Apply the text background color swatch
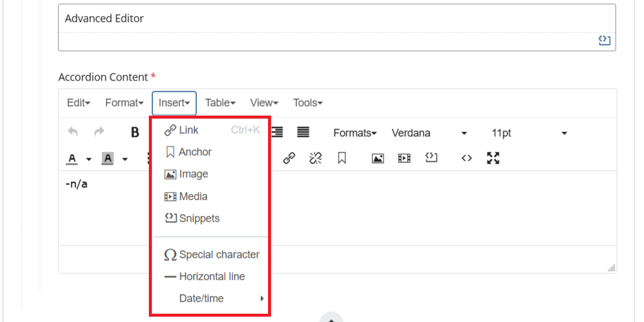This screenshot has height=322, width=644. 108,158
